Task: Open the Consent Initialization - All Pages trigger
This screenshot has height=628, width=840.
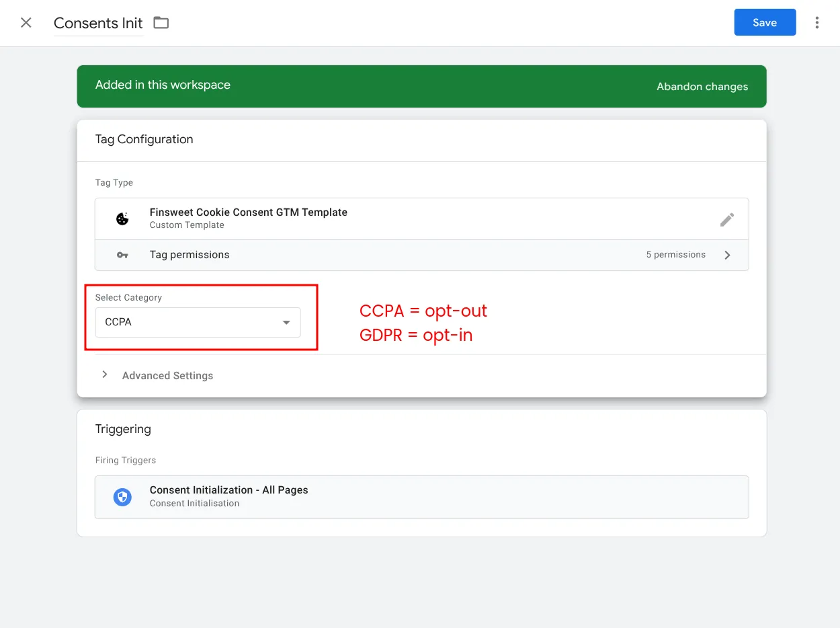Action: tap(422, 497)
